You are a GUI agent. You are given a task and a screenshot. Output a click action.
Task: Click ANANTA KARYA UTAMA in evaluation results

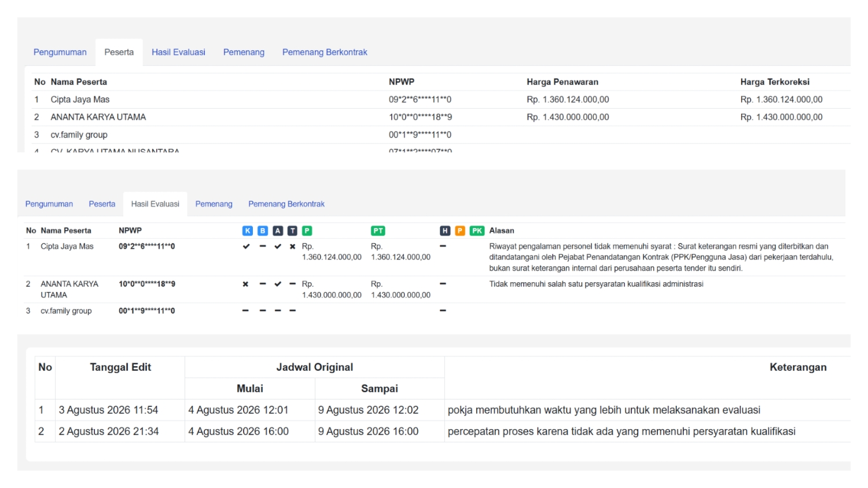click(69, 289)
